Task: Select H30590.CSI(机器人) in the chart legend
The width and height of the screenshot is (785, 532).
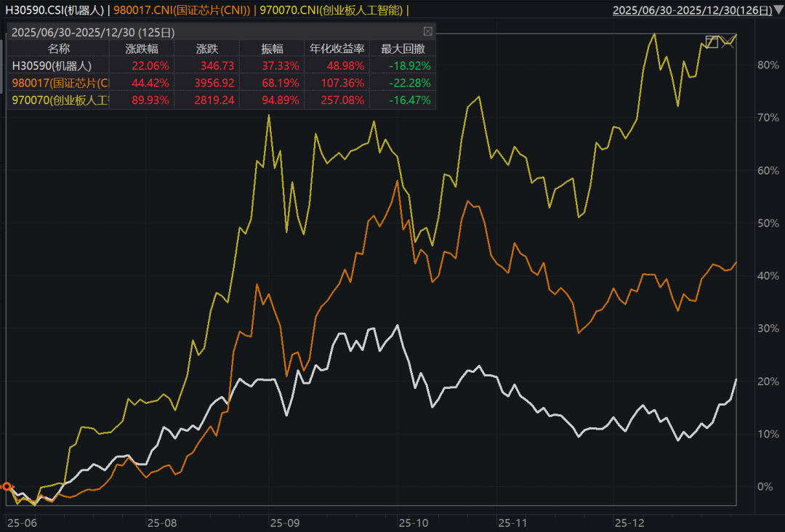Action: [x=55, y=9]
